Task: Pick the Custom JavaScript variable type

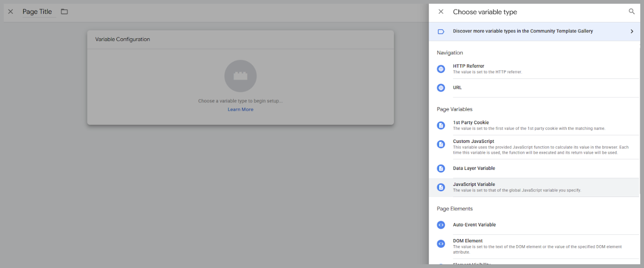Action: pyautogui.click(x=473, y=141)
